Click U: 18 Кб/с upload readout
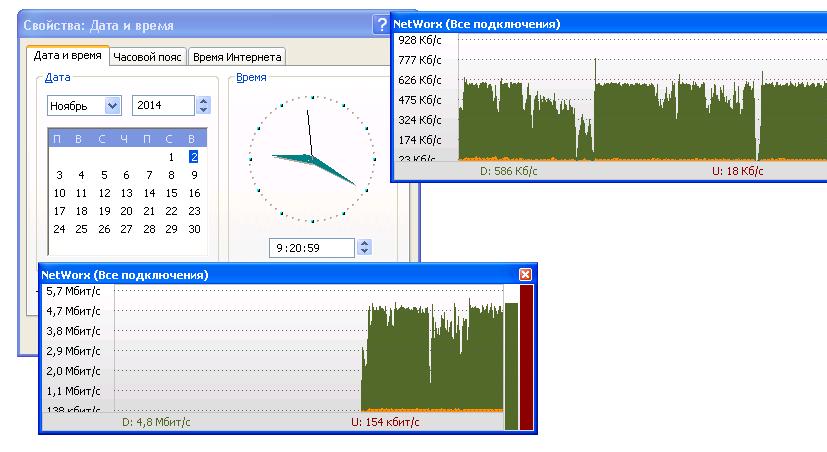 [x=737, y=171]
